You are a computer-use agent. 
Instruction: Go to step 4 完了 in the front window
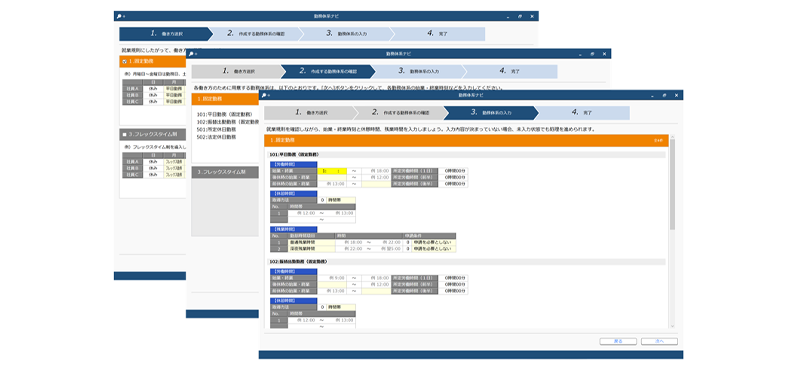tap(582, 113)
